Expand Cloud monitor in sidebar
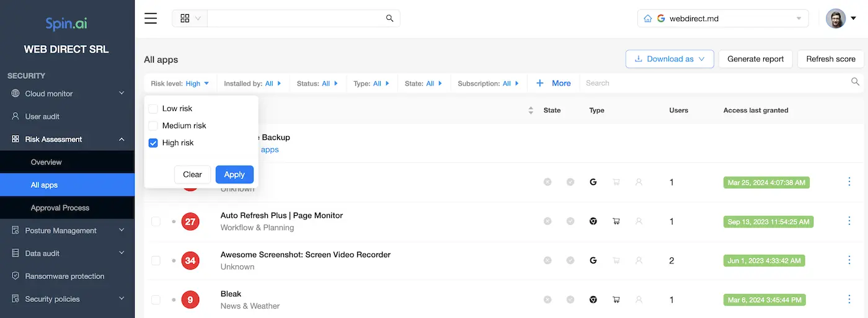Image resolution: width=868 pixels, height=318 pixels. [x=67, y=94]
